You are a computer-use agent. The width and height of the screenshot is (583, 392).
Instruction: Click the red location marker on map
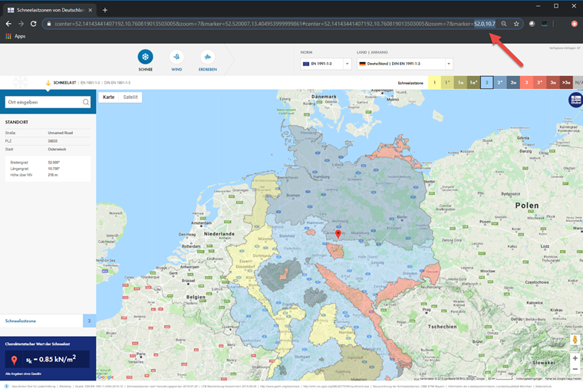coord(338,234)
